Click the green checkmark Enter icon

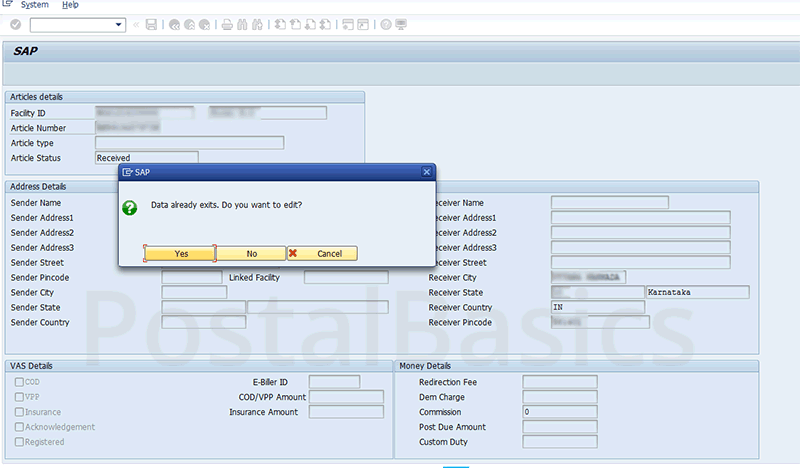(x=14, y=24)
